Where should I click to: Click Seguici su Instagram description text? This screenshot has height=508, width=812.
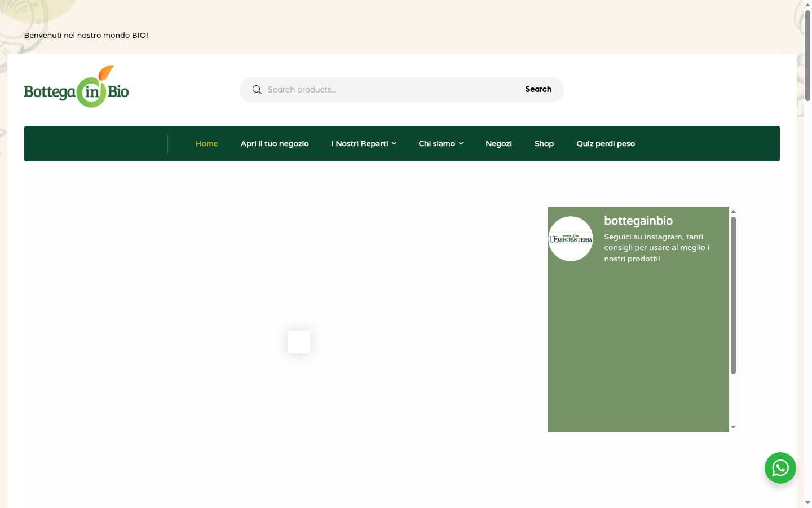pyautogui.click(x=657, y=248)
